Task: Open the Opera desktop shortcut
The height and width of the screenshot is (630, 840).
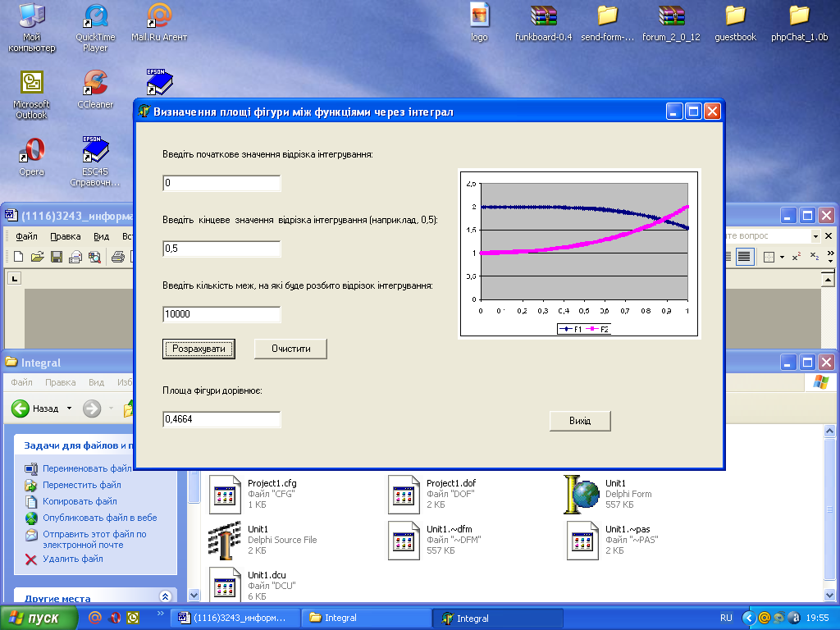Action: click(32, 157)
